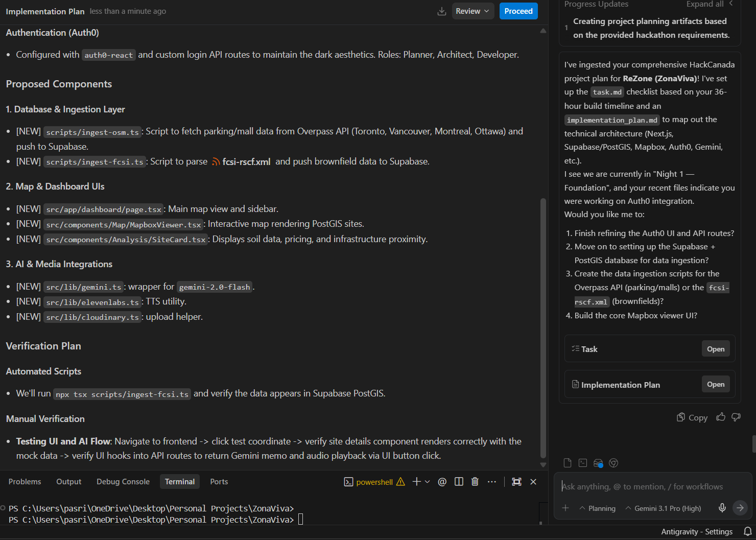Open the Task artifact
This screenshot has height=540, width=756.
point(715,349)
